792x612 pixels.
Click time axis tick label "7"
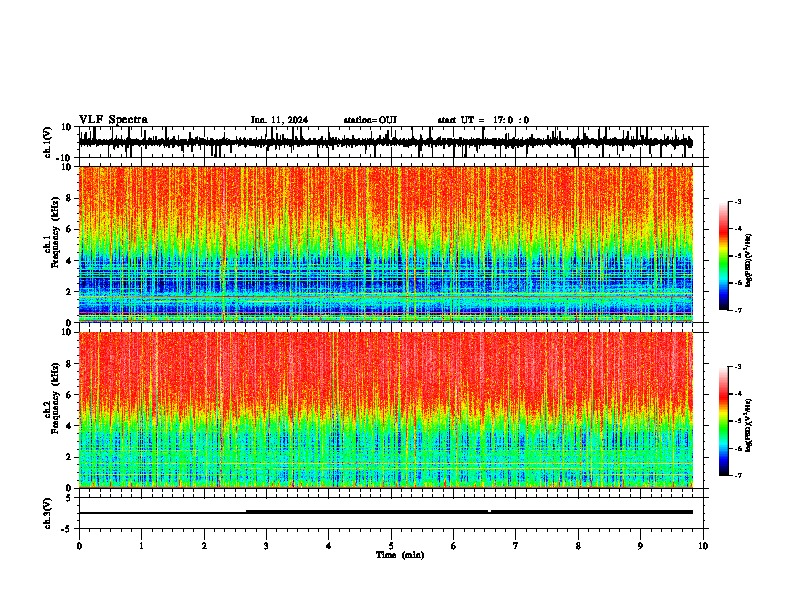coord(515,546)
